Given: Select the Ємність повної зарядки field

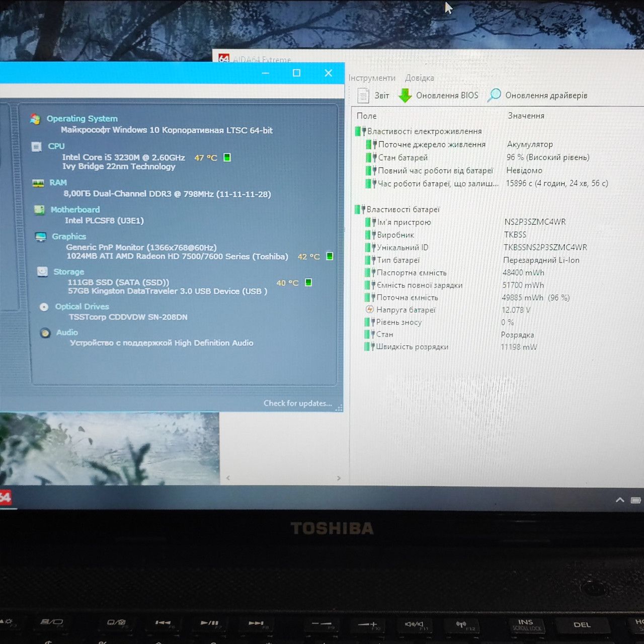Looking at the screenshot, I should click(x=420, y=285).
